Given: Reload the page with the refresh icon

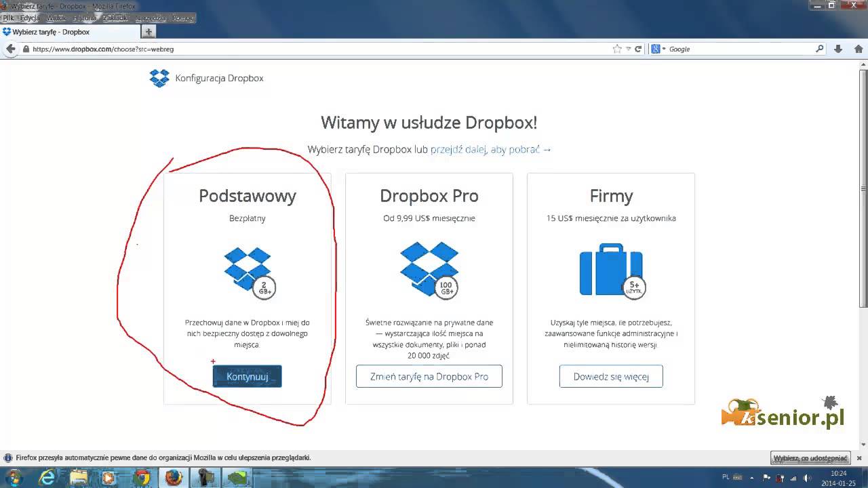Looking at the screenshot, I should coord(638,49).
